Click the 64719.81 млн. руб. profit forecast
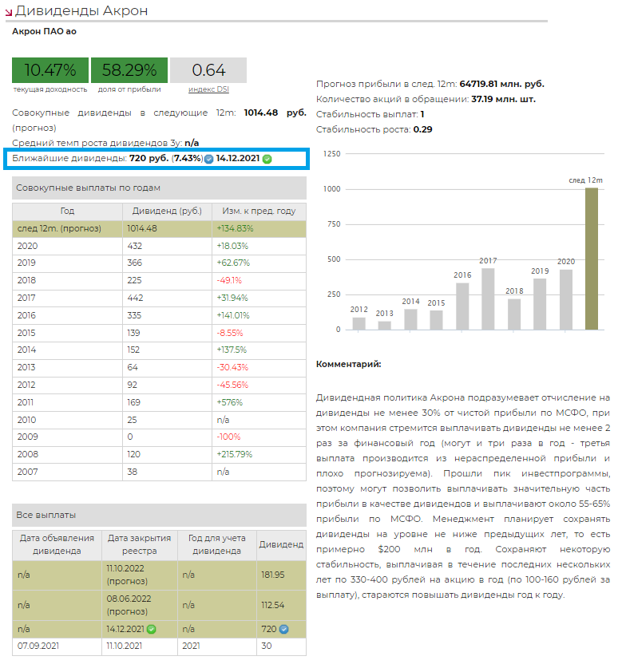This screenshot has width=622, height=672. pyautogui.click(x=502, y=84)
